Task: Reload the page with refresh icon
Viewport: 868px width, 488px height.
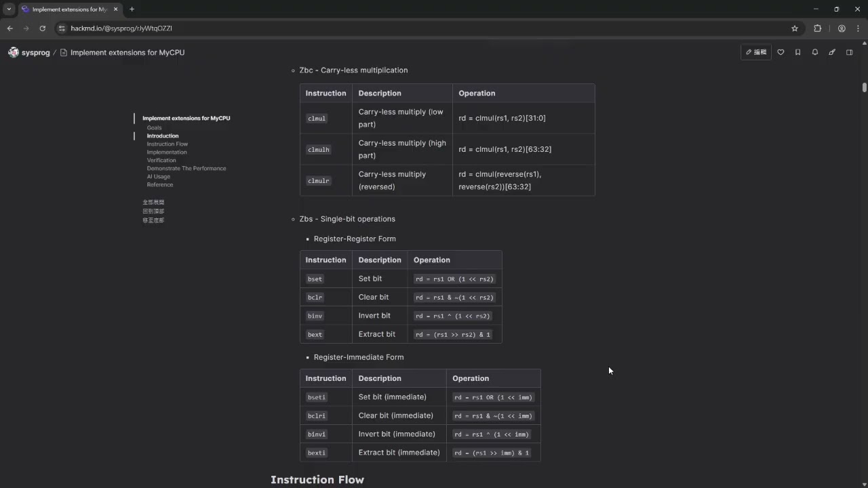Action: (x=43, y=28)
